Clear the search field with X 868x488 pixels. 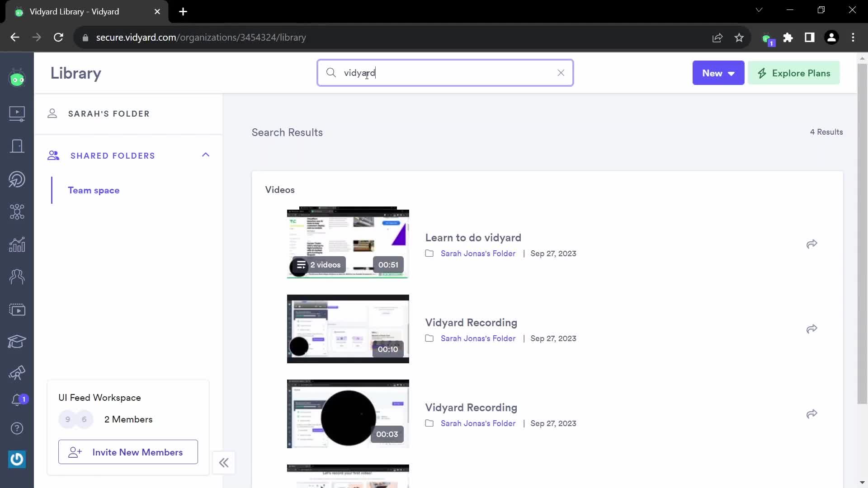561,73
